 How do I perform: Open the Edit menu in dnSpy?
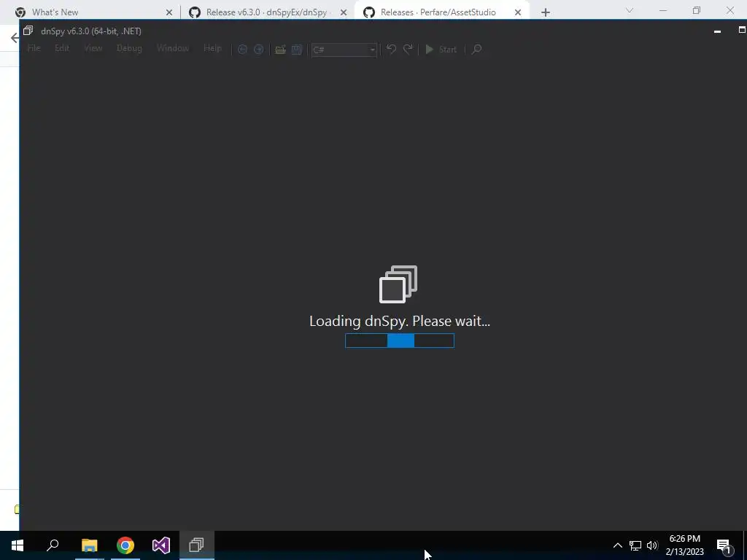pos(62,49)
